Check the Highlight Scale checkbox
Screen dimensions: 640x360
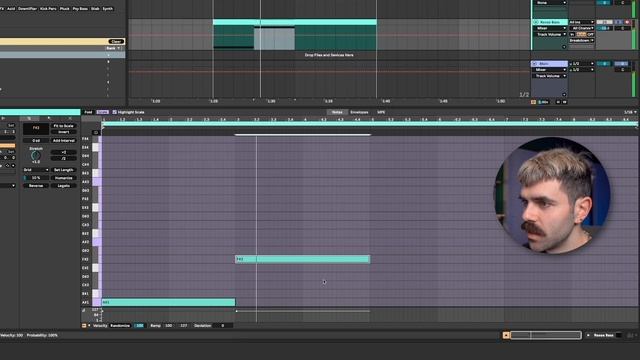click(115, 112)
